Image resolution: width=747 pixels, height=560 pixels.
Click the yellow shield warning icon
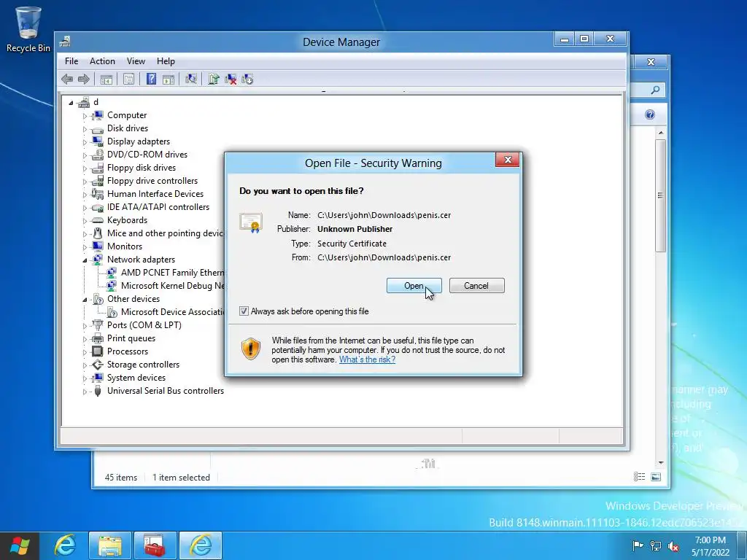pos(251,349)
